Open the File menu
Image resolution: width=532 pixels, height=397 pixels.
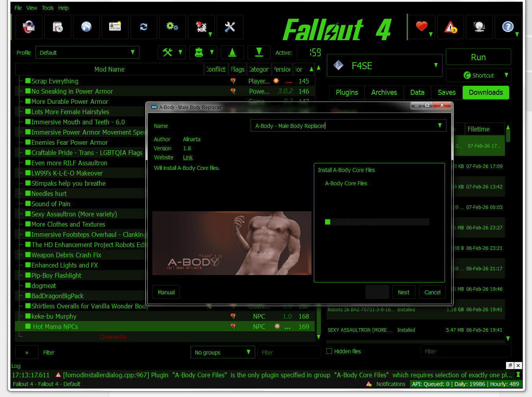point(18,8)
